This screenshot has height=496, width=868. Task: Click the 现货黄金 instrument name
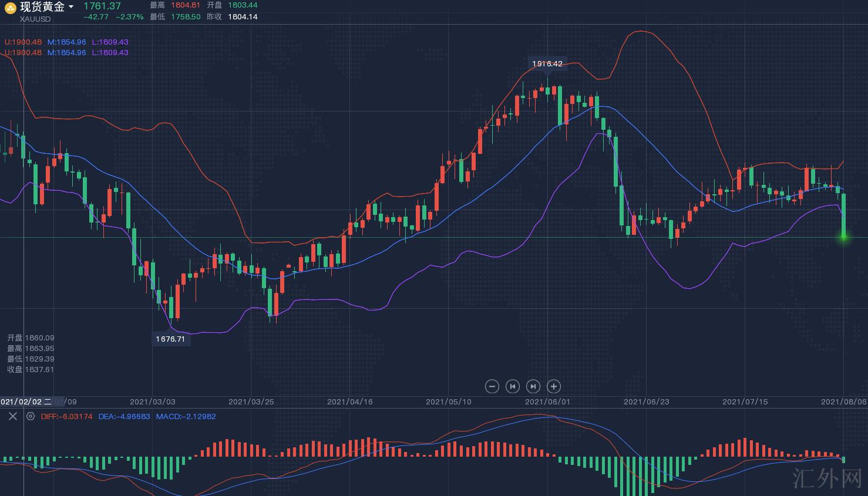tap(42, 7)
